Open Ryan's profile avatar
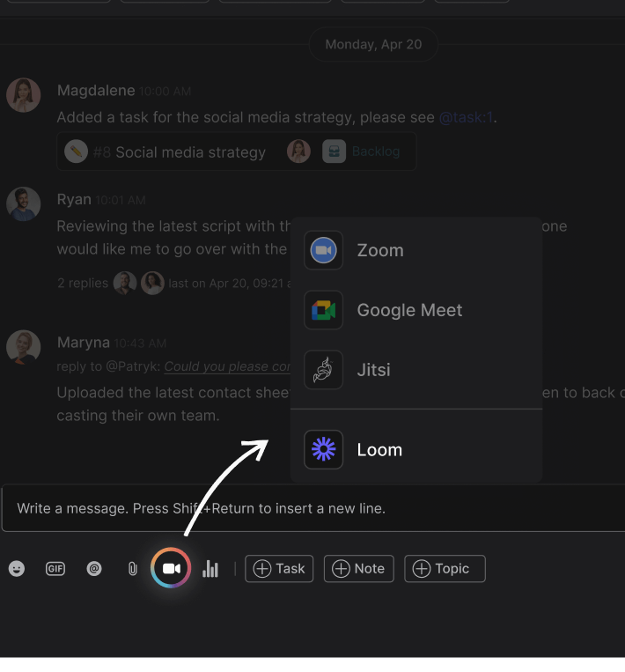Screen dimensions: 625x672 24,204
